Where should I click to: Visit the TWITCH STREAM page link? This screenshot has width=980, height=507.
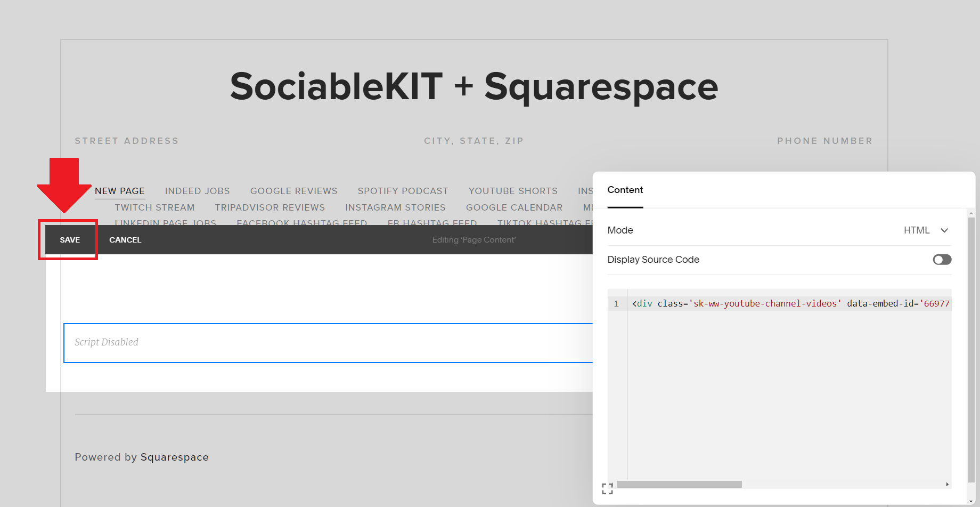pos(154,207)
